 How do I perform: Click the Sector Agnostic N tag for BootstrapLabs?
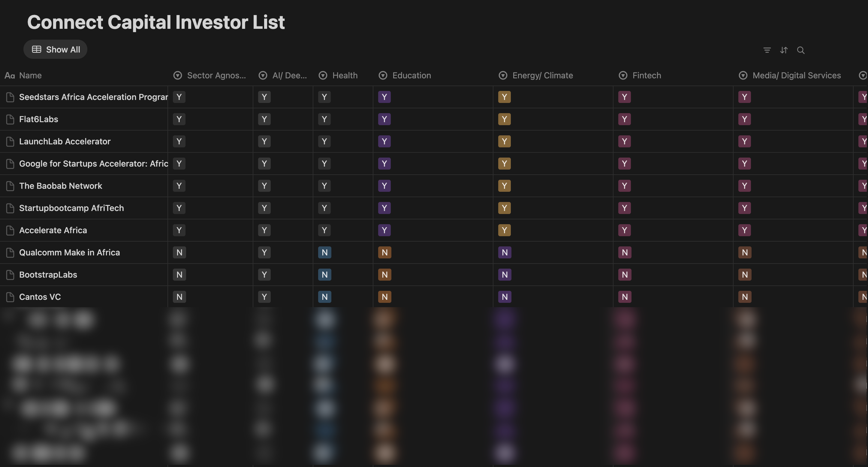[179, 275]
